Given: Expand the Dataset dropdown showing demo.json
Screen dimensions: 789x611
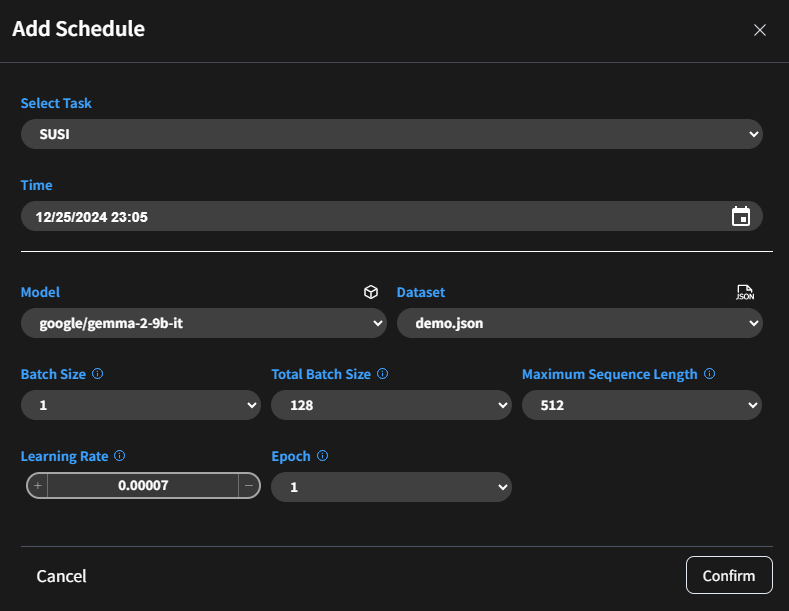Looking at the screenshot, I should click(579, 323).
